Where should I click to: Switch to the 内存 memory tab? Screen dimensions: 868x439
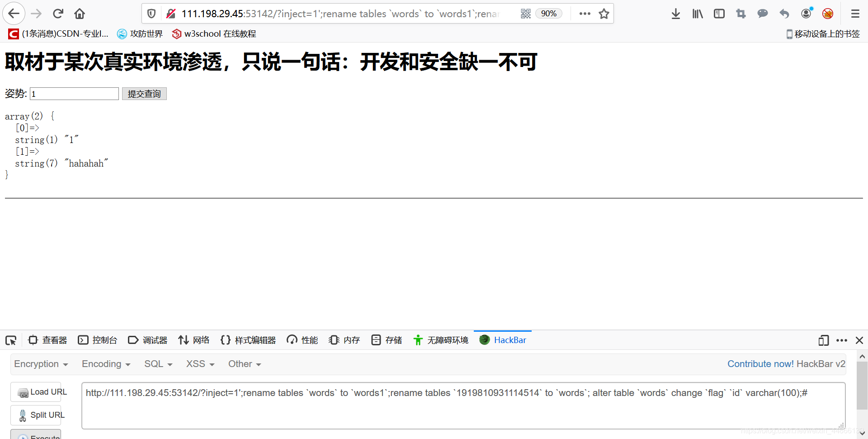click(x=344, y=340)
